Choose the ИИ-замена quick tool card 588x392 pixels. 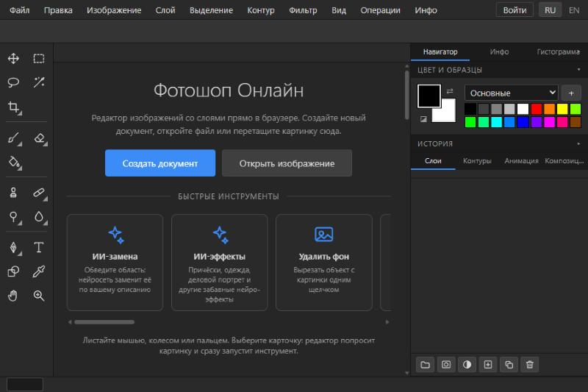[x=115, y=263]
